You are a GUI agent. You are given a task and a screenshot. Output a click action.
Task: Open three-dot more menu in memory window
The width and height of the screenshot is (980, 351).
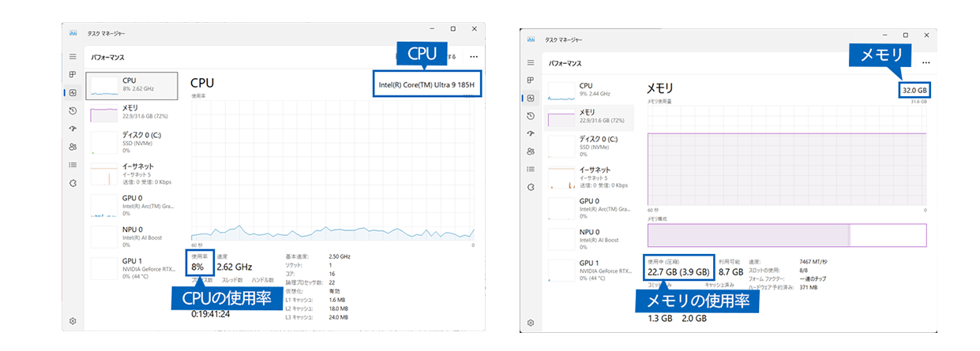pos(926,62)
